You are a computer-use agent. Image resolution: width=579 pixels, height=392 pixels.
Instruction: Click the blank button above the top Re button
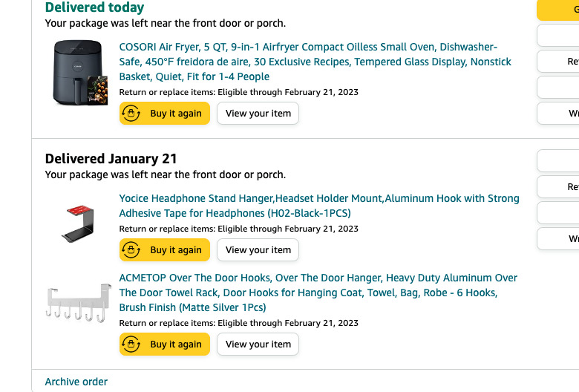pos(558,35)
